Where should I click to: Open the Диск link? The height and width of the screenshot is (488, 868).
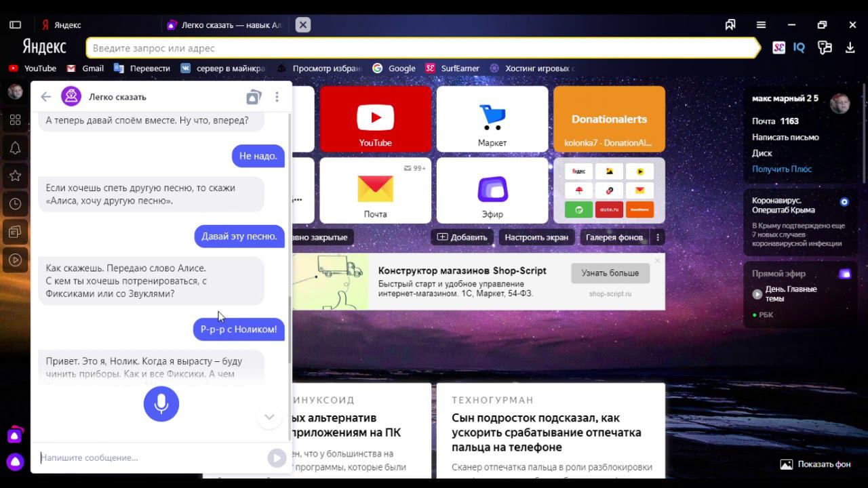pyautogui.click(x=762, y=153)
